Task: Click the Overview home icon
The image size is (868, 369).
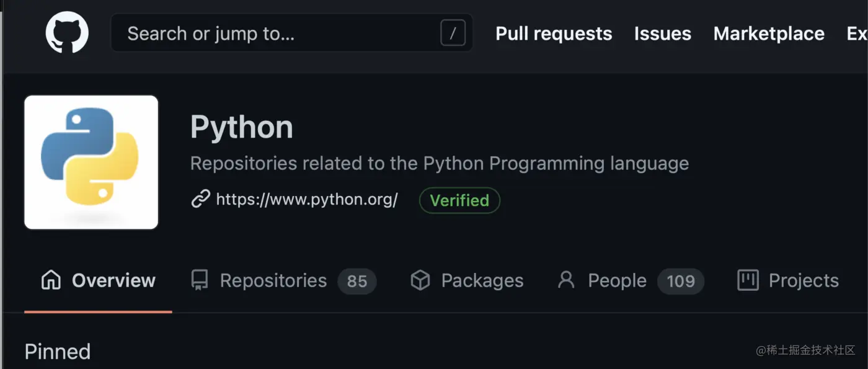Action: 51,280
